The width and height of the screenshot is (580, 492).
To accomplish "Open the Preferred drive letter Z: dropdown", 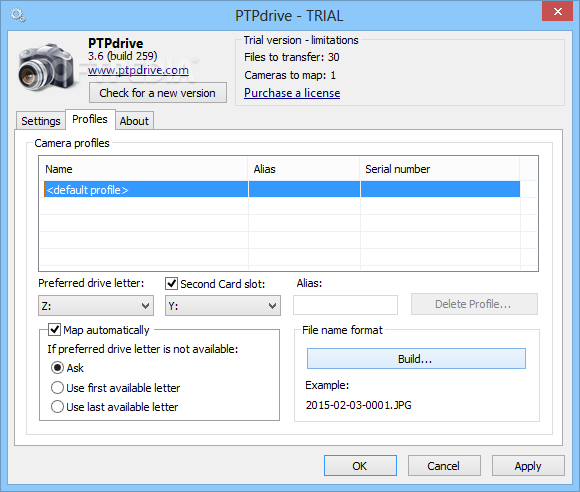I will pyautogui.click(x=96, y=306).
